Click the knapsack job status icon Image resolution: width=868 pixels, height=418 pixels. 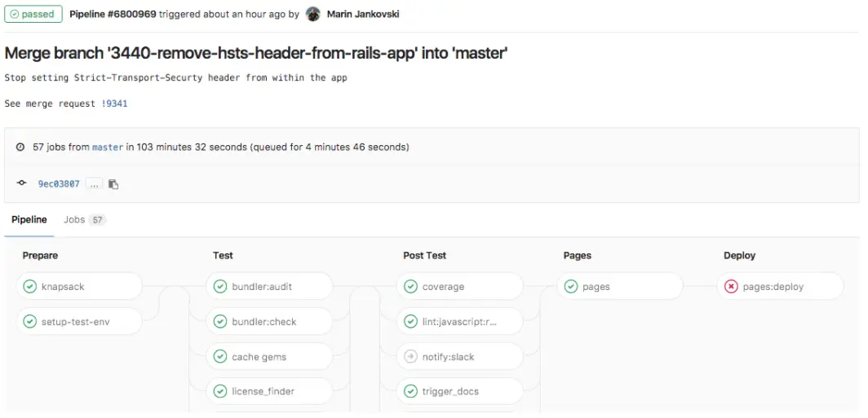[30, 287]
